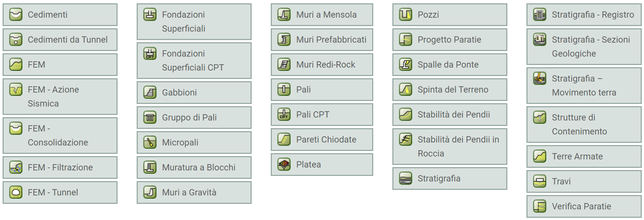
Task: Open Stratigrafia – Movimento terra icon
Action: coord(540,79)
